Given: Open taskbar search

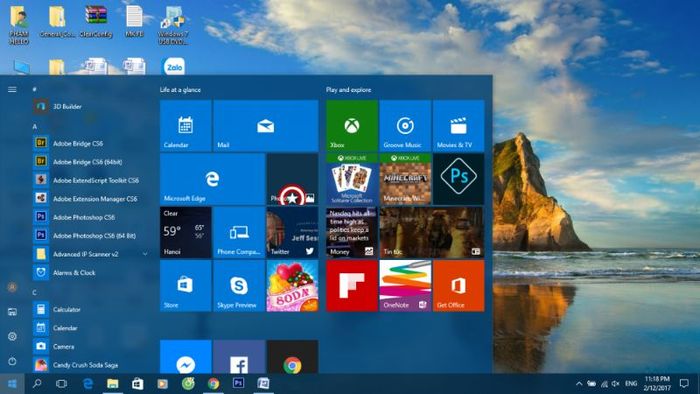Looking at the screenshot, I should 37,383.
